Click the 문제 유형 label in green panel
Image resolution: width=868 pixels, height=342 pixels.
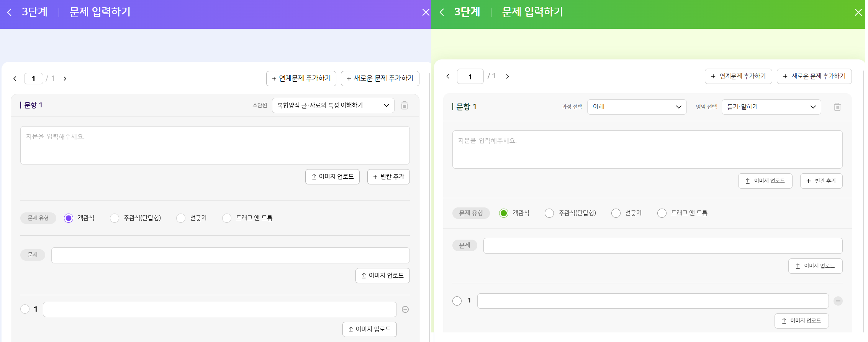point(471,213)
